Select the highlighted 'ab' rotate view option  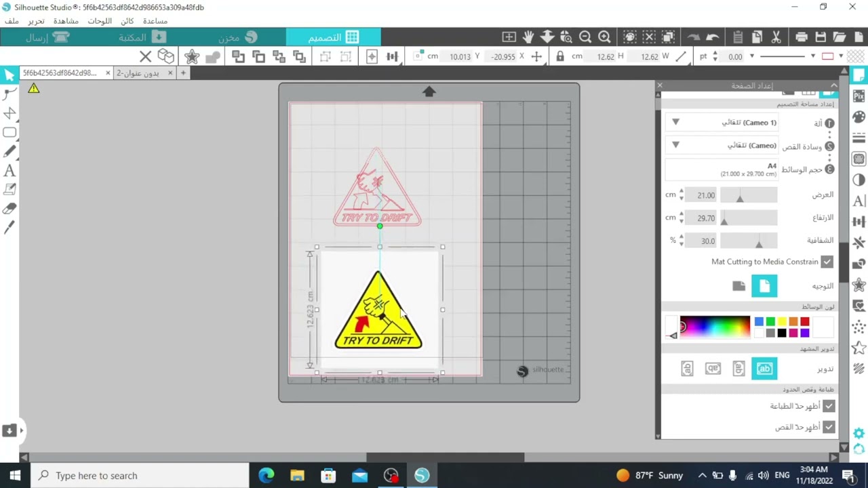764,369
